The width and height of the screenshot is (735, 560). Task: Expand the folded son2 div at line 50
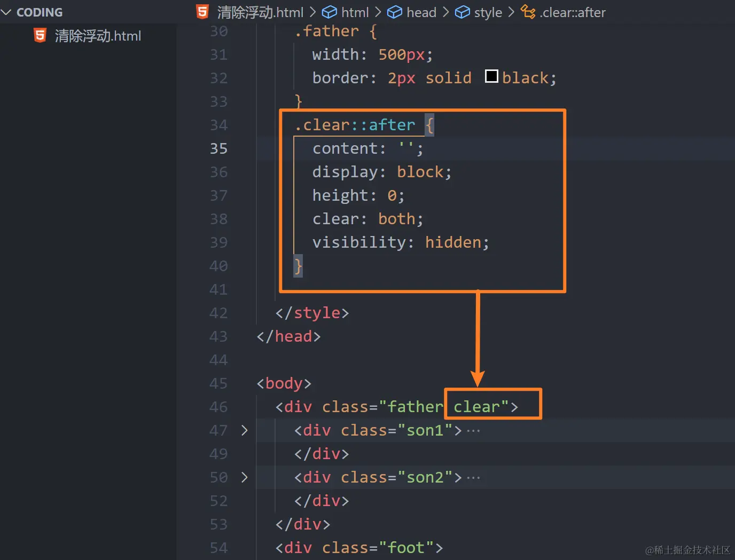244,477
